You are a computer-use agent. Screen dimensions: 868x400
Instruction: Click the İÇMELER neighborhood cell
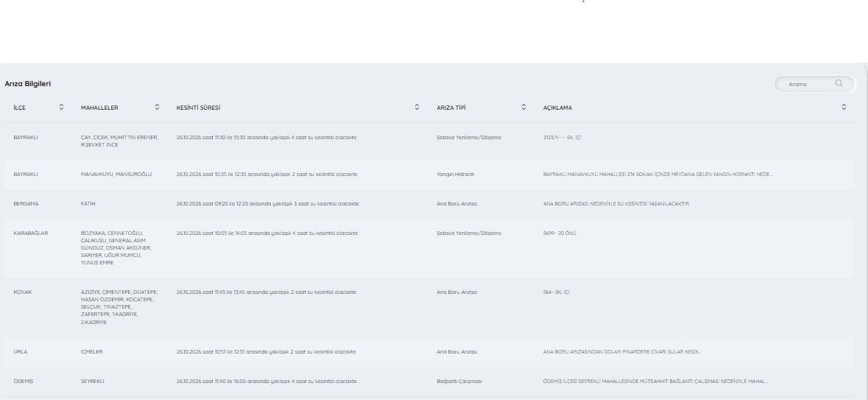point(92,352)
